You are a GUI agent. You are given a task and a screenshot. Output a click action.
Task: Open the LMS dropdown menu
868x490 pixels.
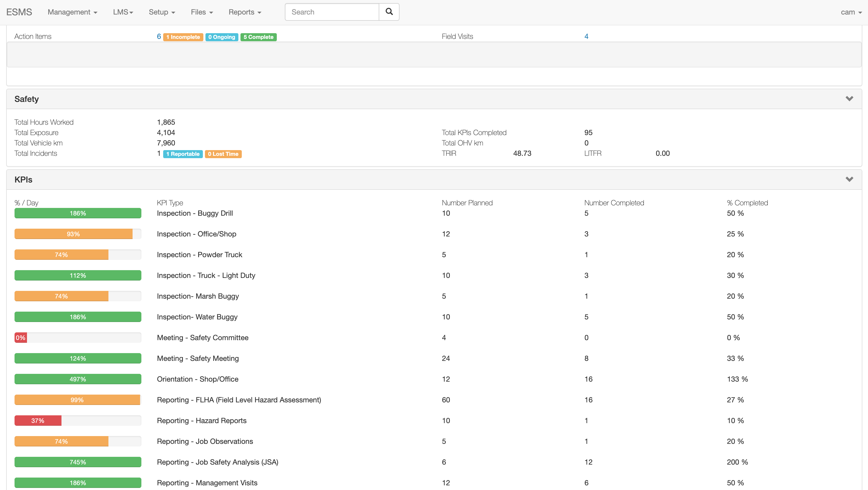point(123,12)
